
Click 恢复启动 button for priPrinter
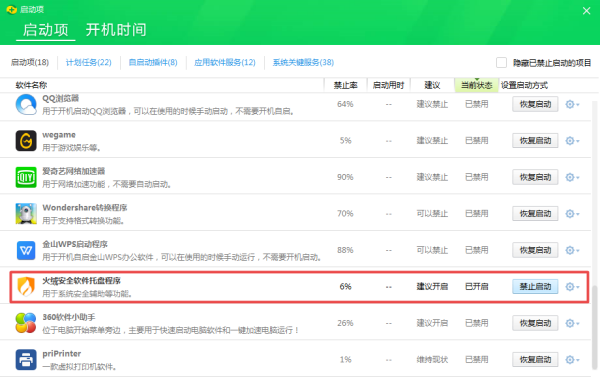pyautogui.click(x=535, y=360)
